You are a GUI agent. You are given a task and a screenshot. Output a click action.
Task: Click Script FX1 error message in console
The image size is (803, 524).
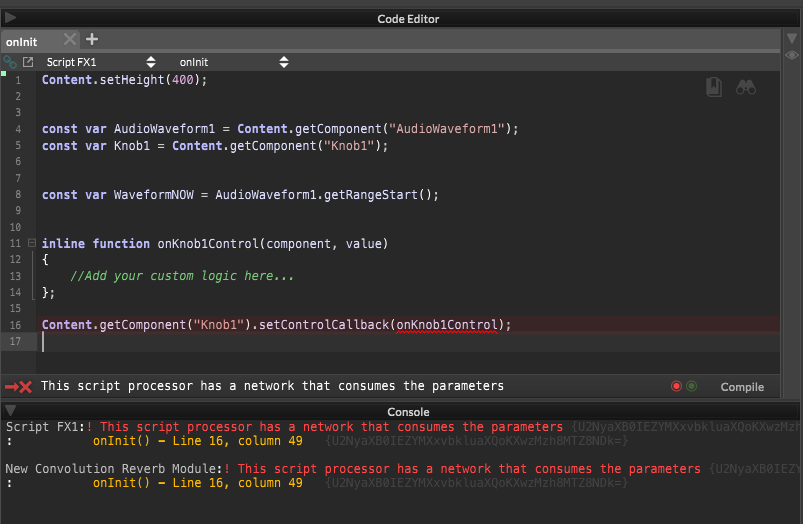click(331, 427)
